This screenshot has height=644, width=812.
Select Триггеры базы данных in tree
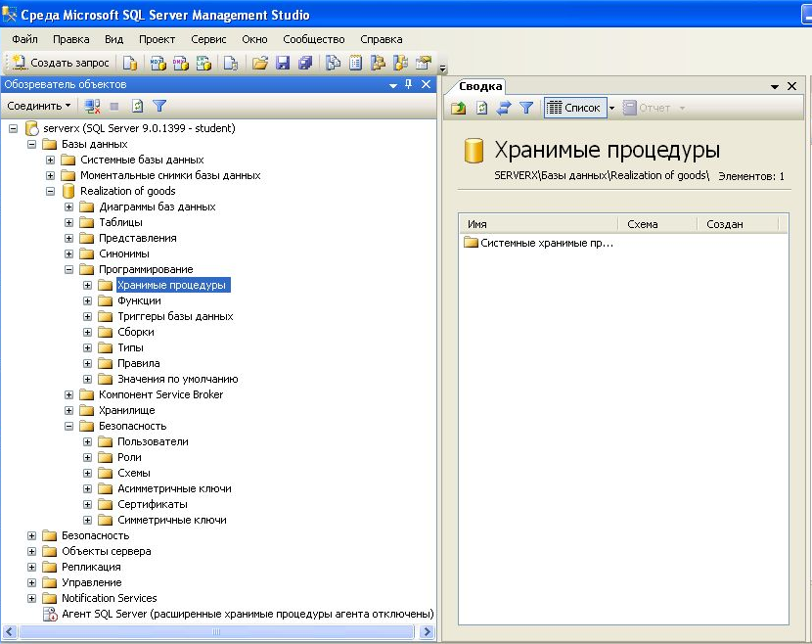point(175,316)
